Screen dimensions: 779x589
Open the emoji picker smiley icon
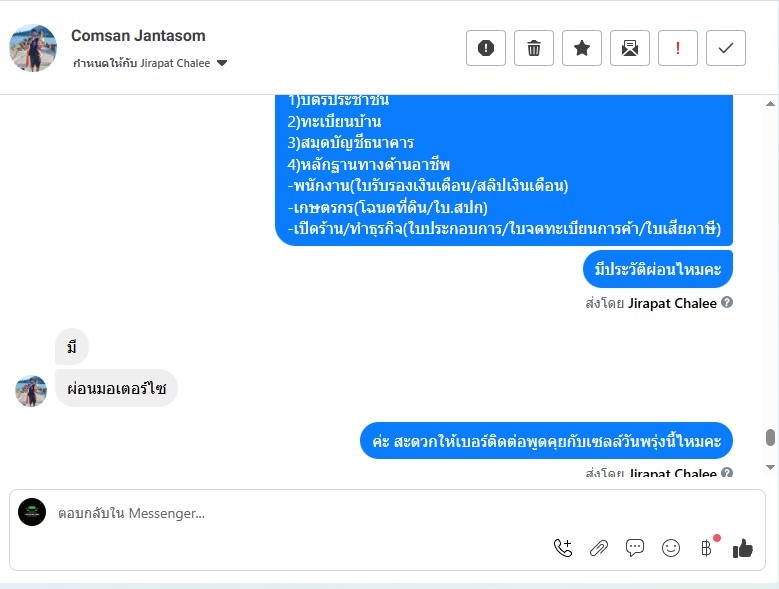(671, 548)
